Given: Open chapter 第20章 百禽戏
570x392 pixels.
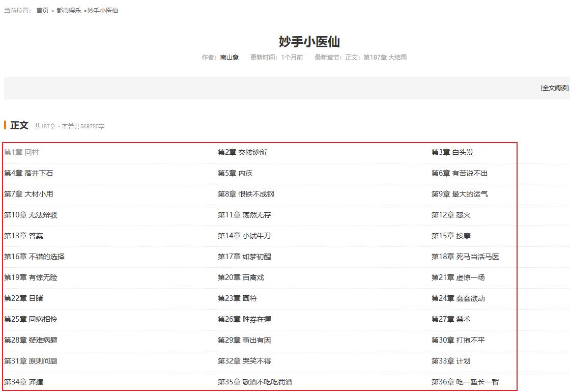Looking at the screenshot, I should click(x=241, y=277).
